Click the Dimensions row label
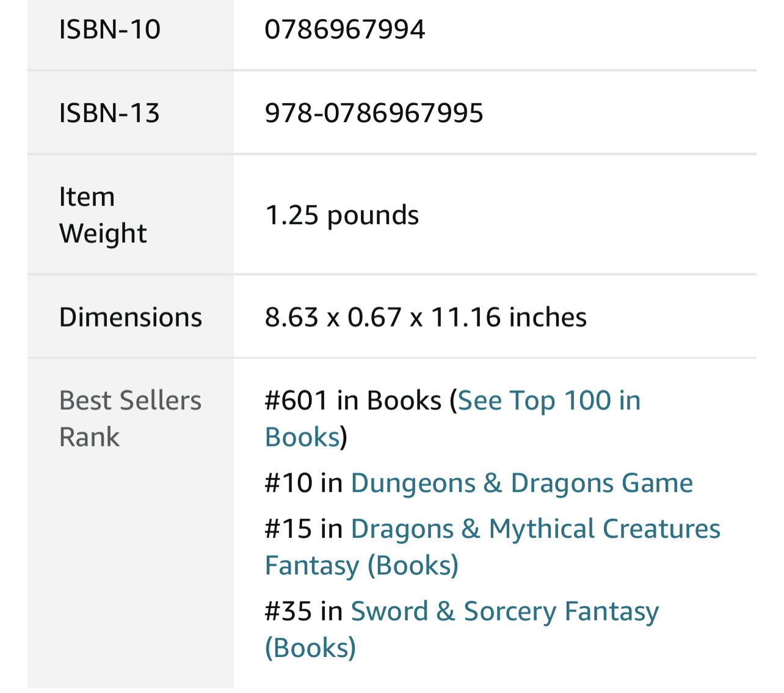Viewport: 784px width, 693px height. [130, 317]
